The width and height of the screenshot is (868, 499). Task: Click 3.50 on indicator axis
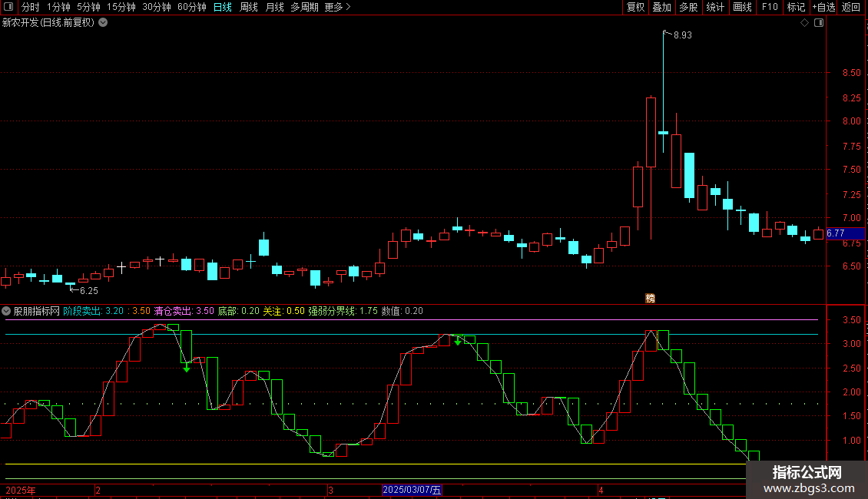click(851, 320)
